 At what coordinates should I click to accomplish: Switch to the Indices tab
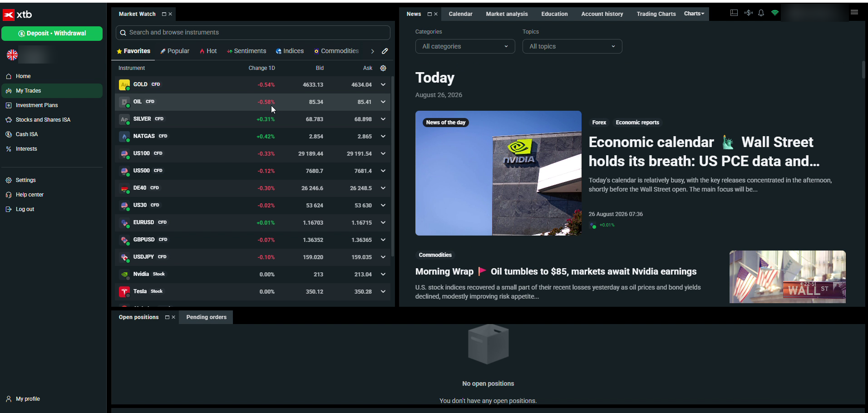tap(290, 51)
